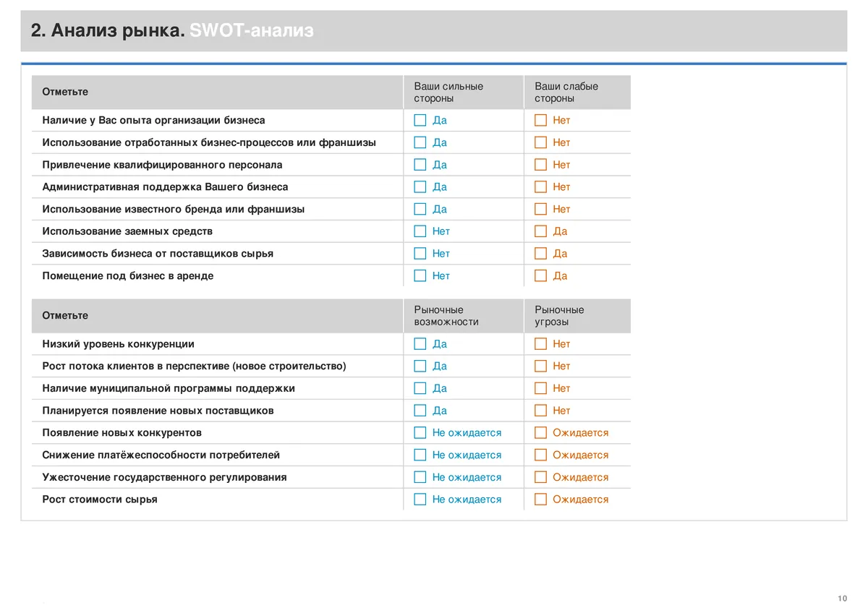Check 'Не ожидается' for Появление новых конкурентов
Viewport: 868px width, 613px height.
[420, 433]
